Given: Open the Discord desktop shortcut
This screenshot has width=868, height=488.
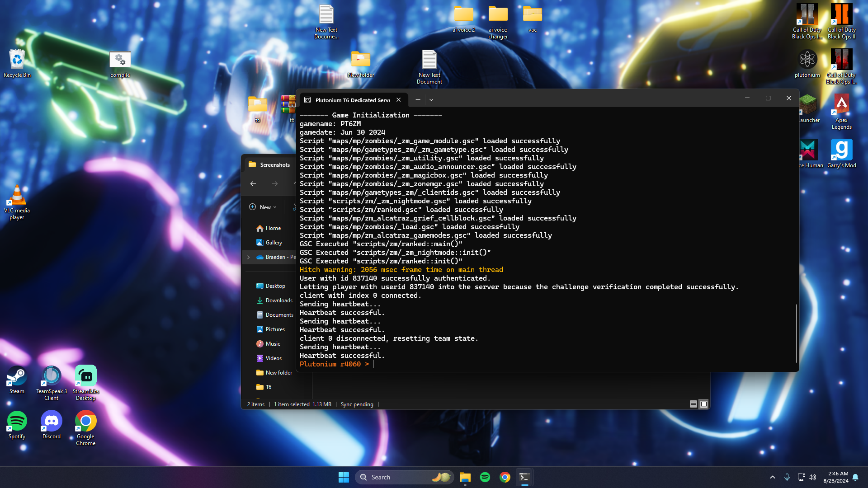Looking at the screenshot, I should pos(51,425).
